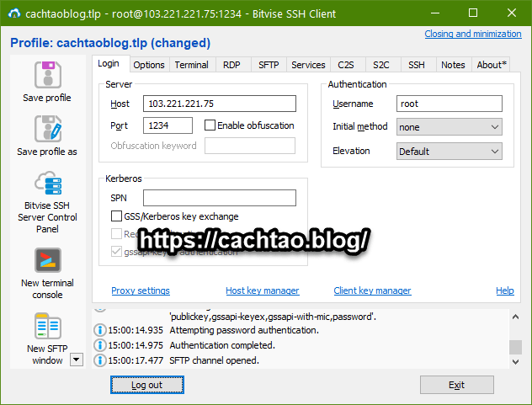Click the Bitvise app icon in title bar
Image resolution: width=532 pixels, height=405 pixels.
point(14,13)
